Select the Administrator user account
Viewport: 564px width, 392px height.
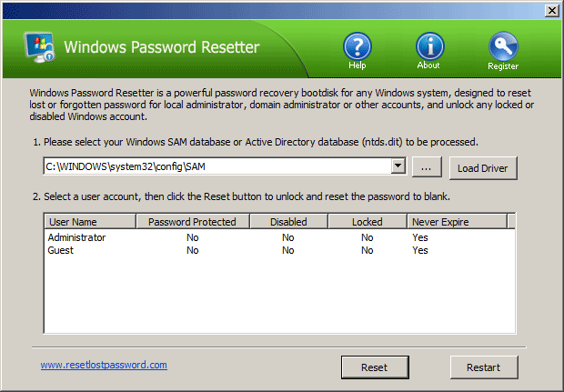point(76,237)
